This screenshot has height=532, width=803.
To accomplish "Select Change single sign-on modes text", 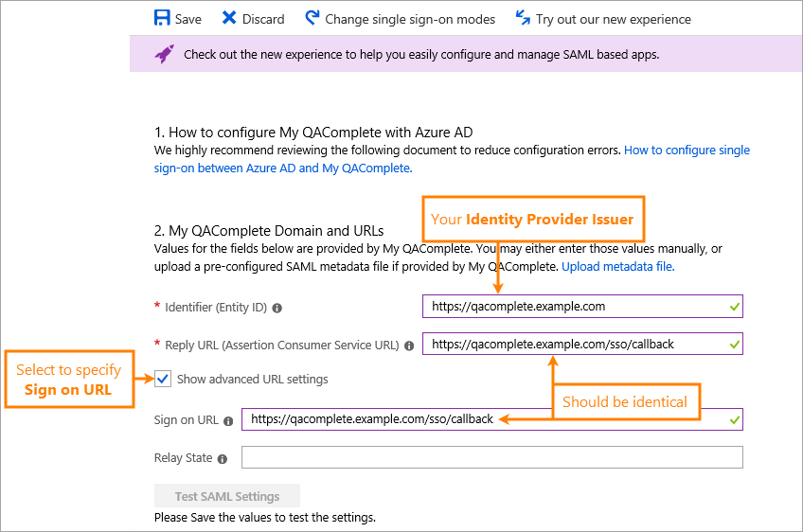I will 410,19.
